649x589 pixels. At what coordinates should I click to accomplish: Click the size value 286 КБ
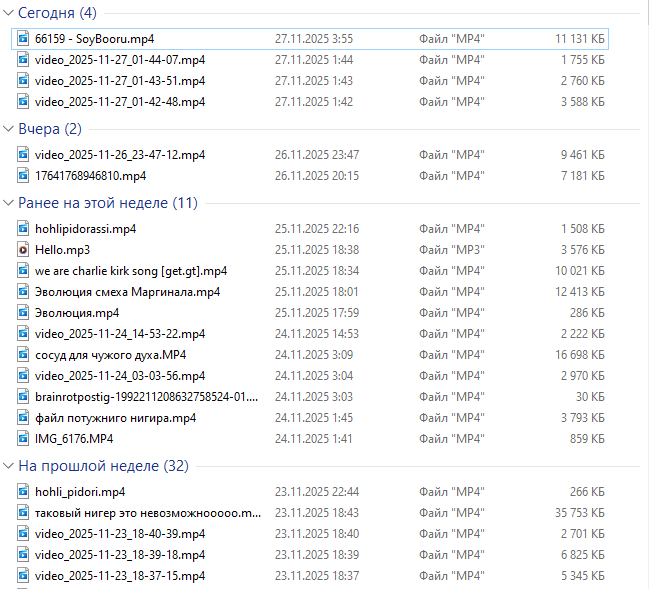tap(587, 313)
